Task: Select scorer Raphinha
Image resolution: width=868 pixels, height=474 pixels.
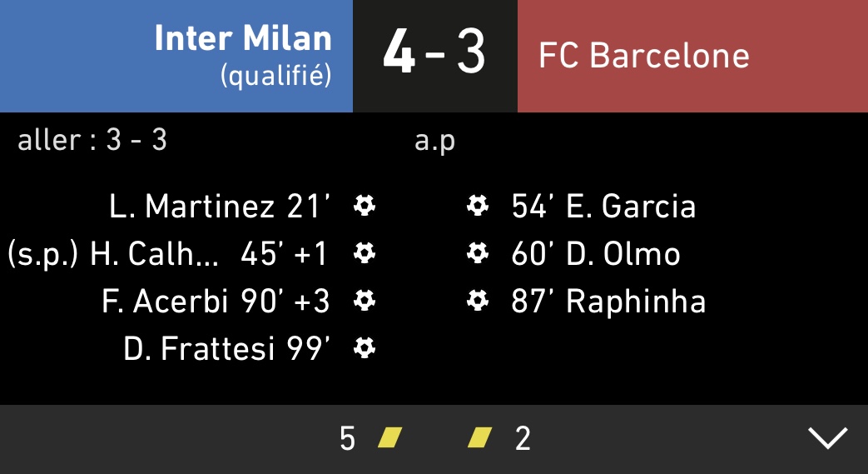Action: click(636, 302)
